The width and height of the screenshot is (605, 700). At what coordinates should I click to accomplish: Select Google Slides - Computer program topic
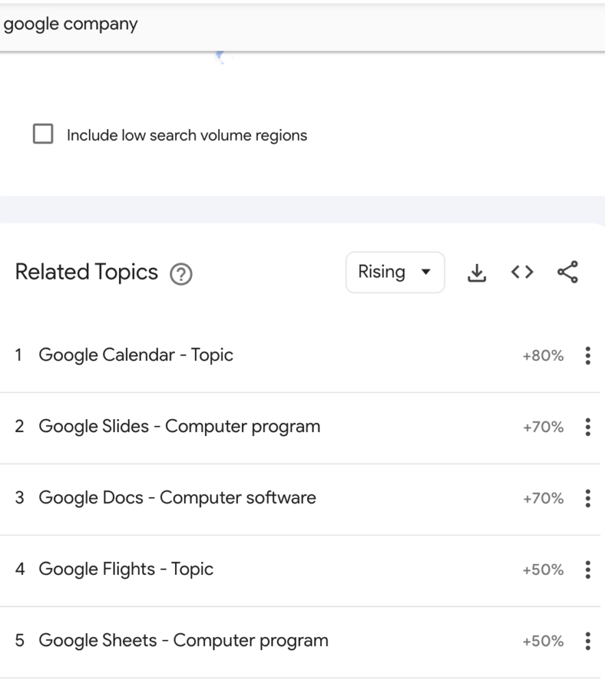tap(179, 427)
